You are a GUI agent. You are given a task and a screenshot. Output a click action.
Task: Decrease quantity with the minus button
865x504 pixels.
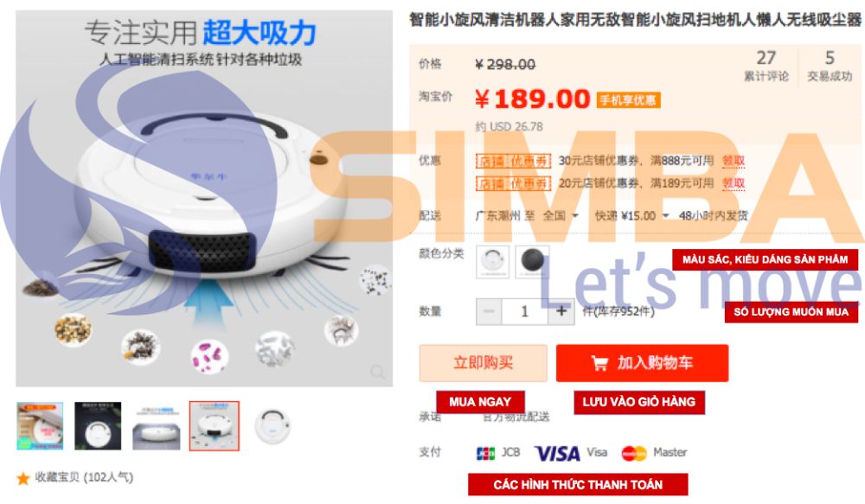pos(489,311)
